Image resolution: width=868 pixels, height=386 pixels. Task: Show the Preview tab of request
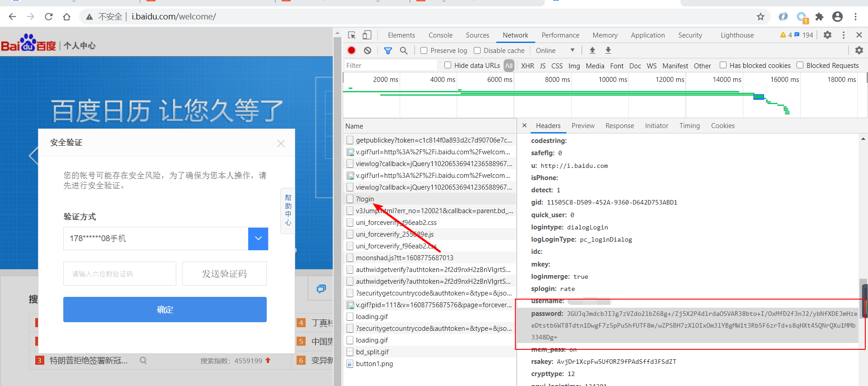(583, 126)
